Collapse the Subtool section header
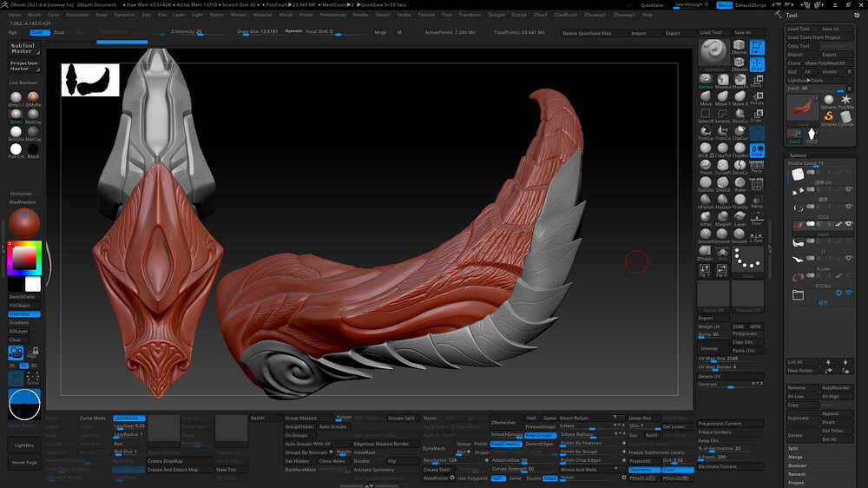Screen dimensions: 868x488 [798, 155]
